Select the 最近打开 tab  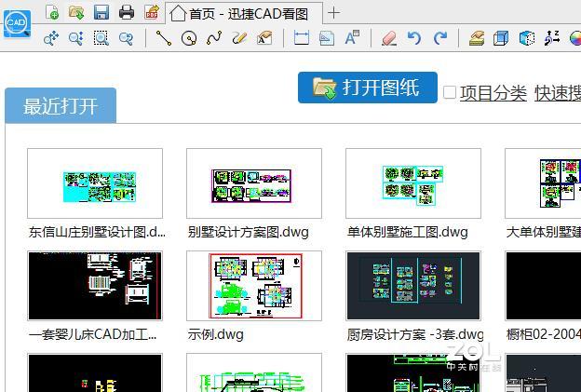pyautogui.click(x=61, y=105)
